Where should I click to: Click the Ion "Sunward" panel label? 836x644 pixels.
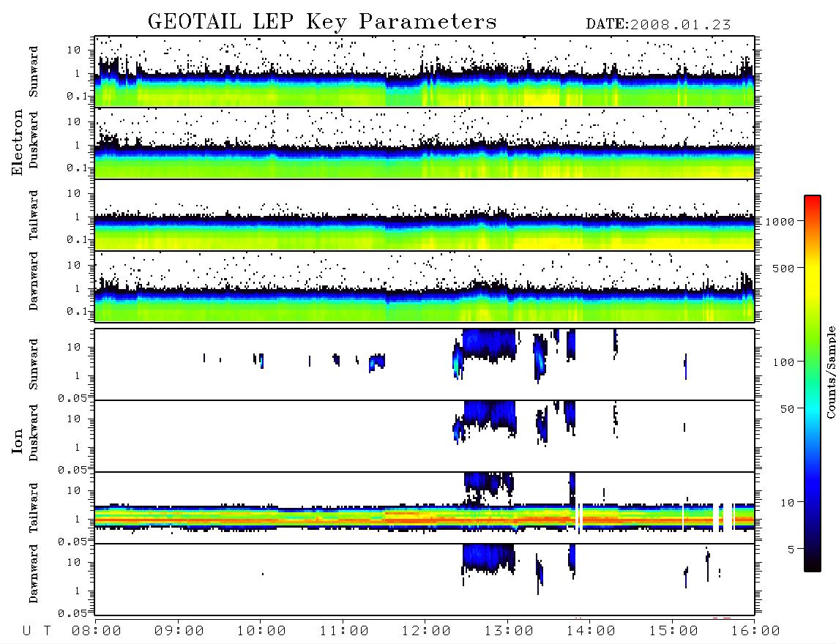34,364
